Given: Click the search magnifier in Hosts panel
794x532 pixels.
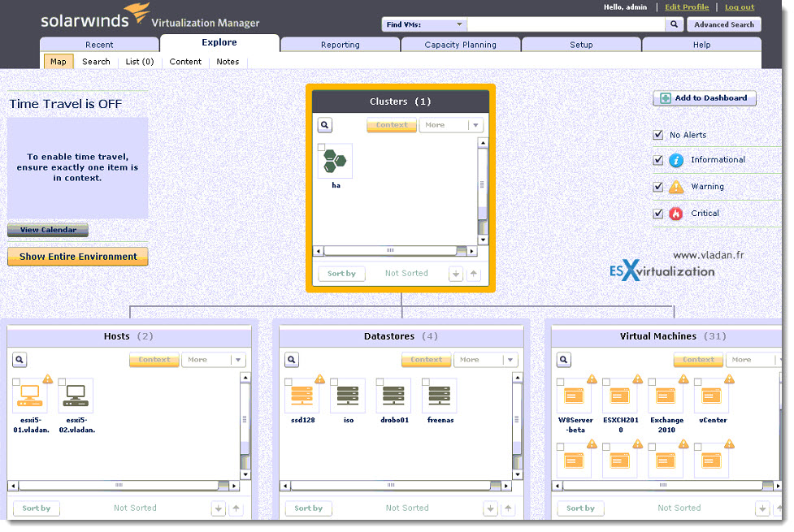Looking at the screenshot, I should [20, 360].
